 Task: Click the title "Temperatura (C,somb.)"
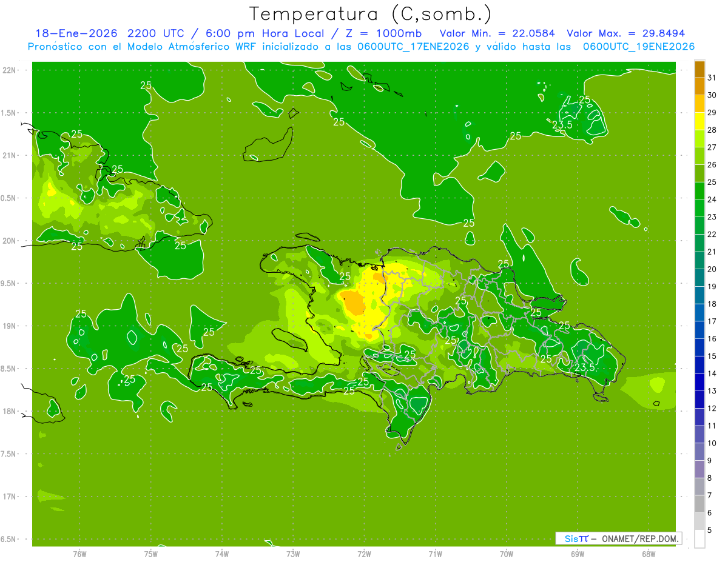tap(371, 14)
